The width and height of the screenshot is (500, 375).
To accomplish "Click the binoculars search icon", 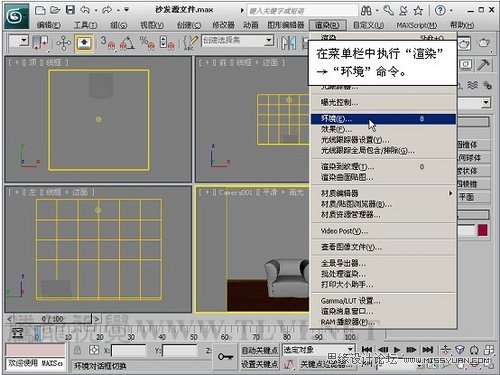I will coord(366,11).
